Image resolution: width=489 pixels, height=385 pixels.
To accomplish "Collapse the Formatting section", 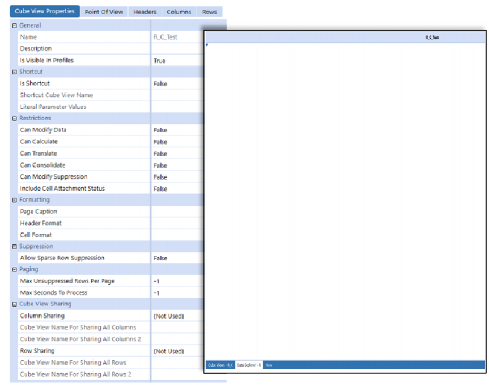I will coord(14,200).
